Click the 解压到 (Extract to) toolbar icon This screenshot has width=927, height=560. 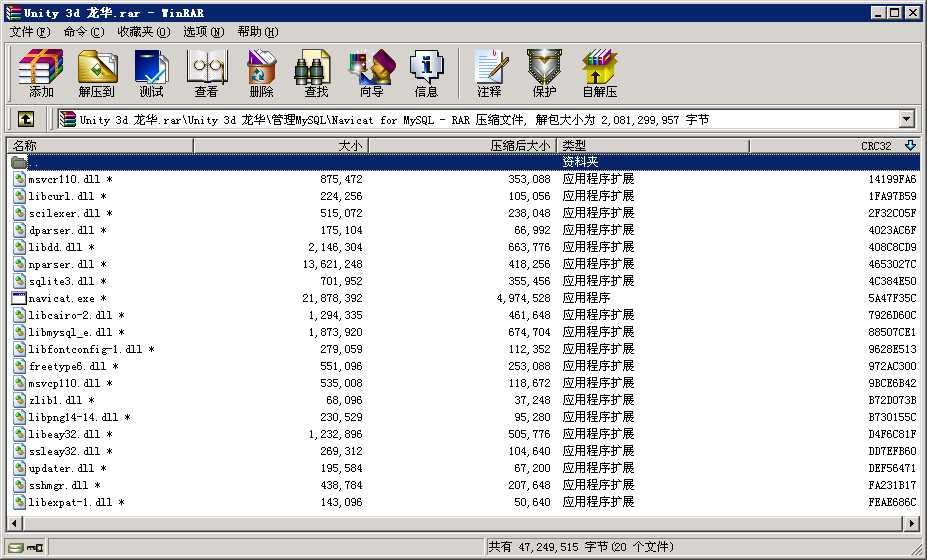point(96,73)
